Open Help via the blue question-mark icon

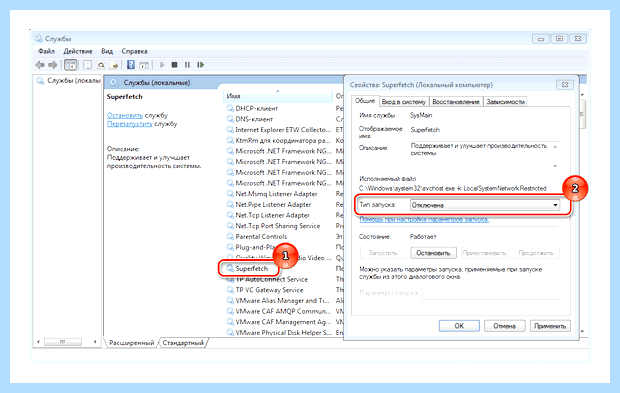131,65
